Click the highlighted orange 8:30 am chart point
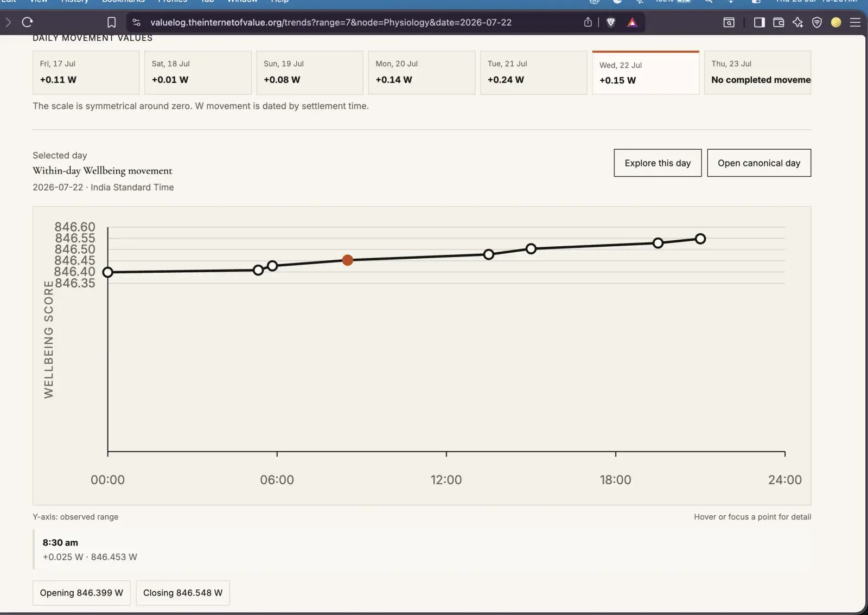Screen dimensions: 868x615 pos(348,260)
